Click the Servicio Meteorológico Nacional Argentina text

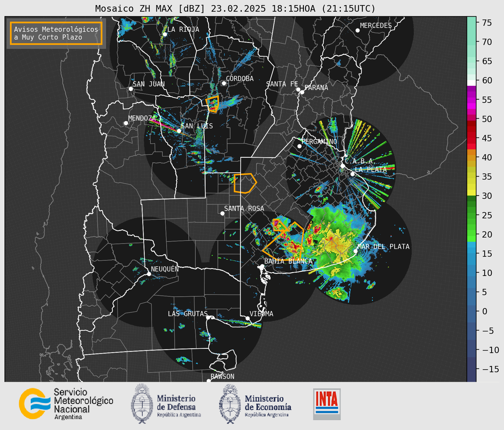[x=84, y=404]
